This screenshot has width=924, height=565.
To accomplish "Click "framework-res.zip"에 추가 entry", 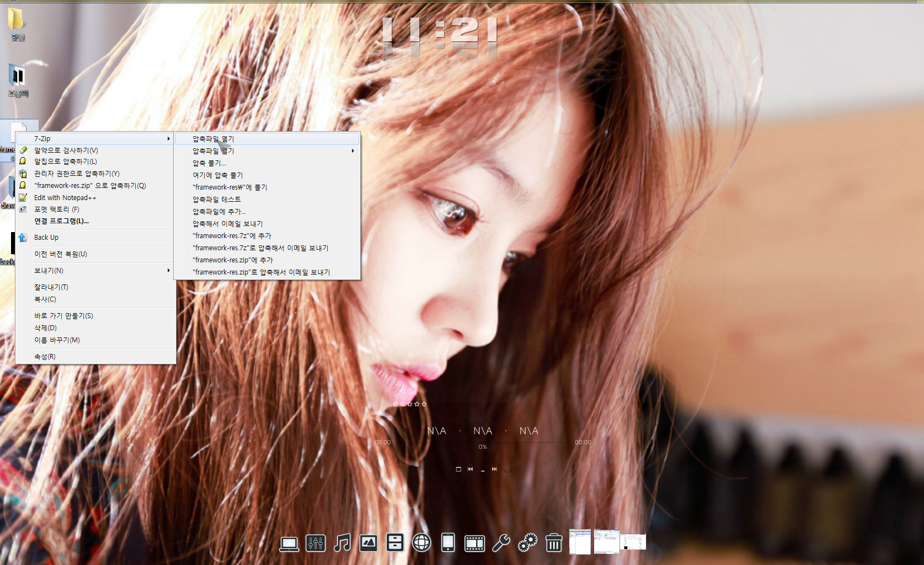I will click(232, 260).
